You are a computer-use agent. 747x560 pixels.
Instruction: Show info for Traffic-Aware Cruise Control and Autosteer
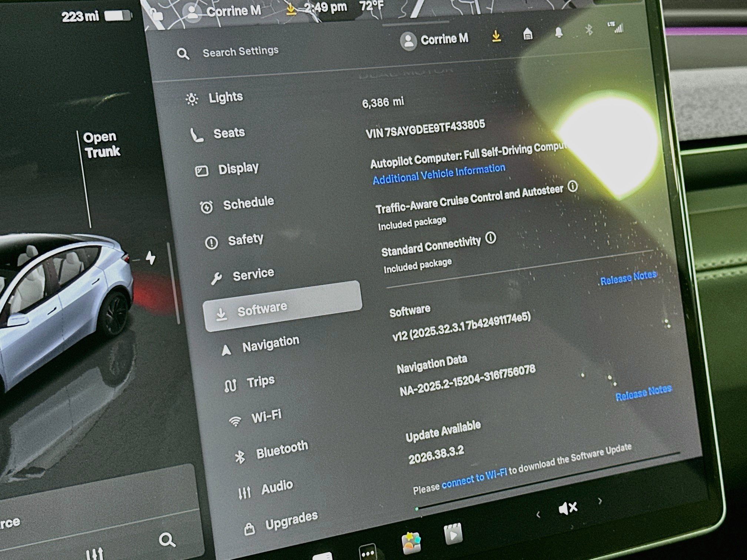[x=573, y=186]
